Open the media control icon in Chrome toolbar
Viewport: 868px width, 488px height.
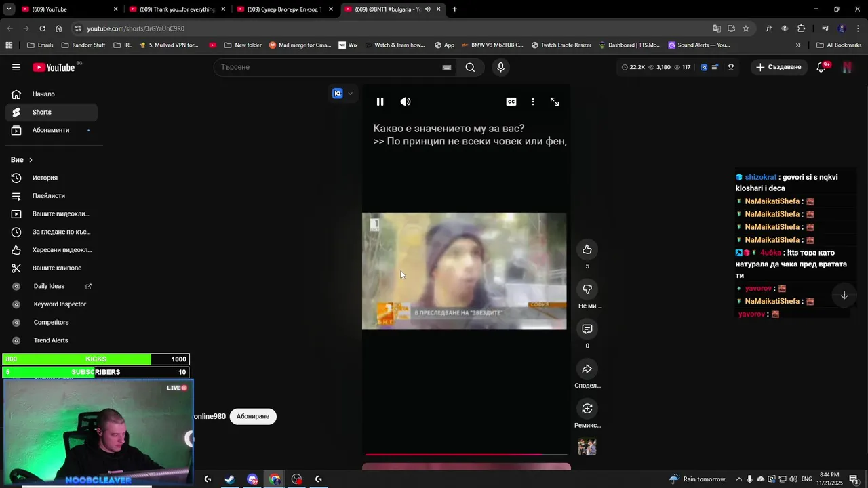(x=825, y=28)
